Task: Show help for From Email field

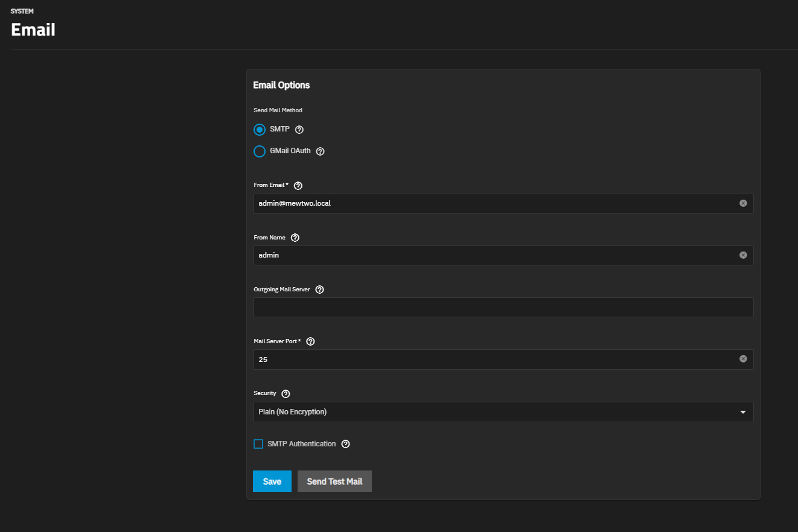Action: (x=298, y=186)
